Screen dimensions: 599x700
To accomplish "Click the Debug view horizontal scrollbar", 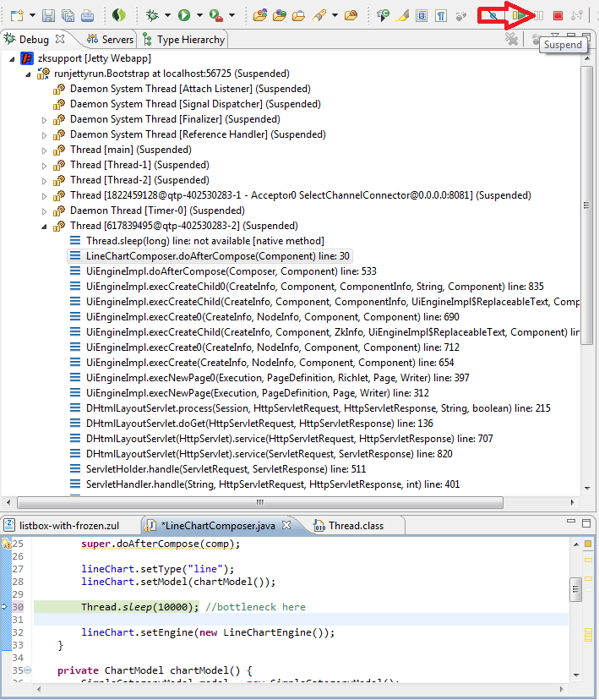I will (260, 502).
